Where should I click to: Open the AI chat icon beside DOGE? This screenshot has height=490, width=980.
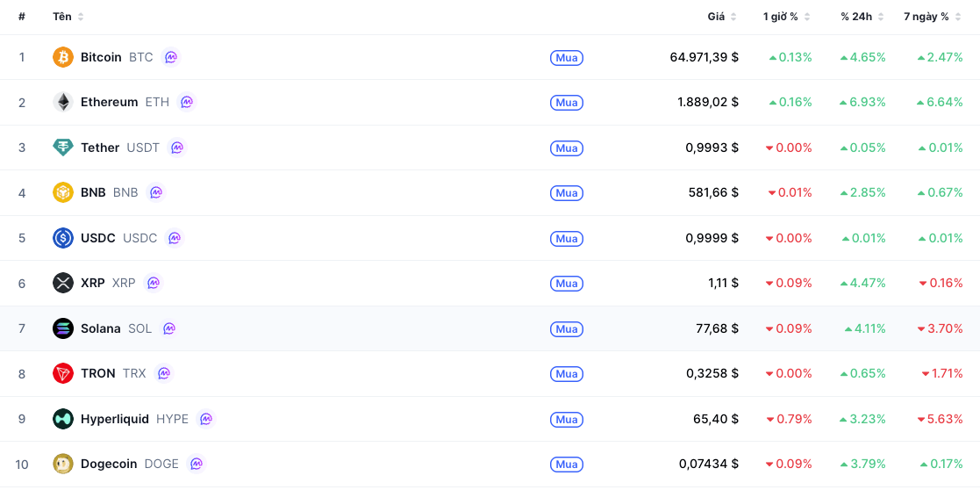pos(197,464)
